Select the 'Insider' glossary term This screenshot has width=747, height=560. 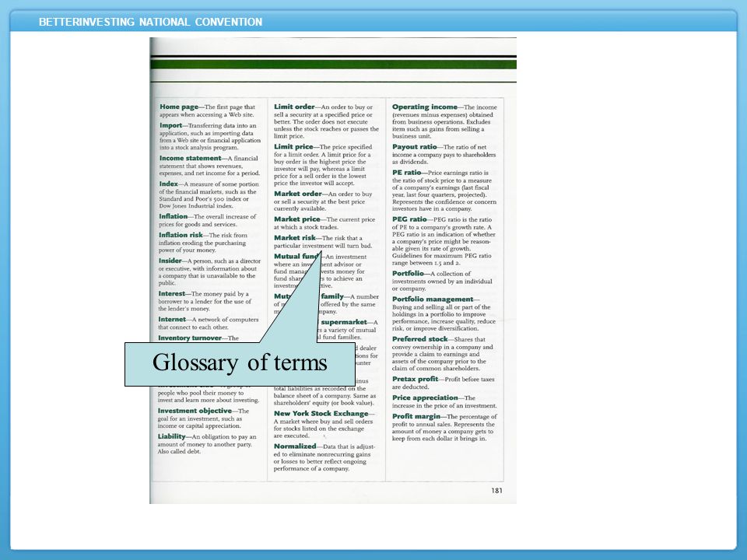point(170,261)
